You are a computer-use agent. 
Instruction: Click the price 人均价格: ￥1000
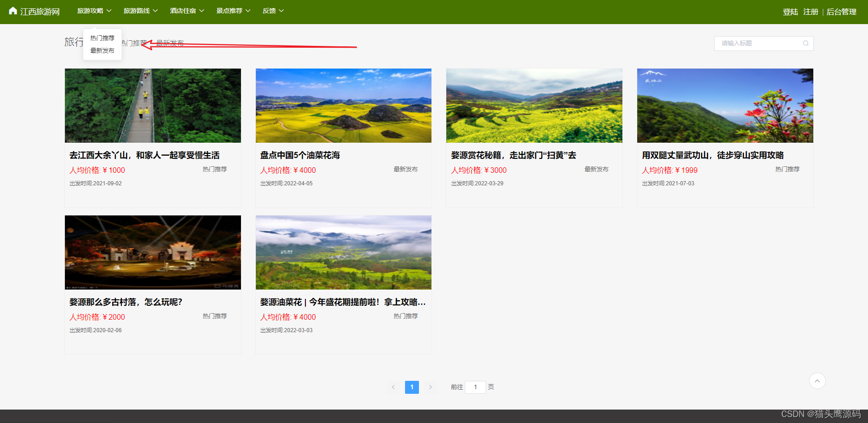(97, 170)
